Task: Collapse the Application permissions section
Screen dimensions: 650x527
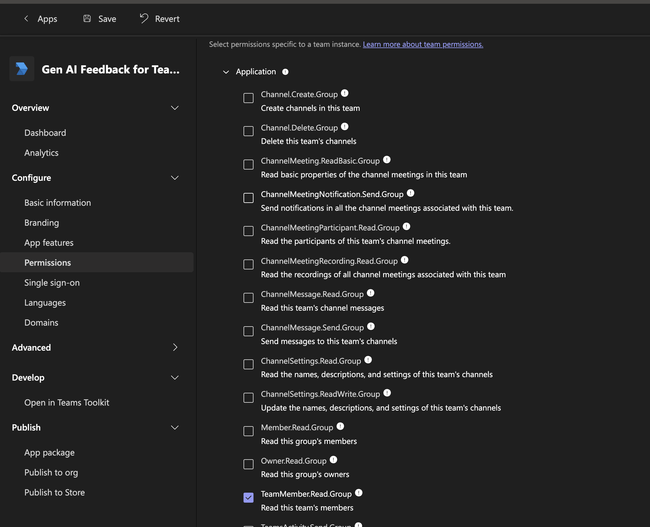Action: click(x=225, y=72)
